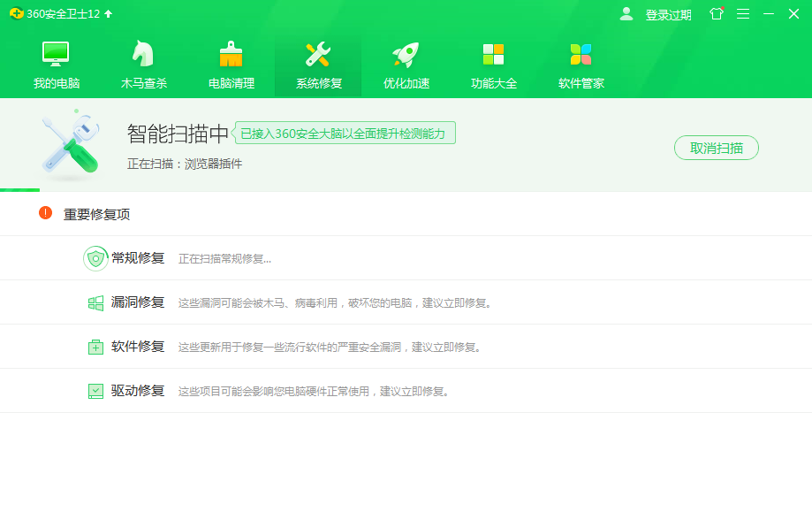Open the 电脑清理 brush icon

231,54
